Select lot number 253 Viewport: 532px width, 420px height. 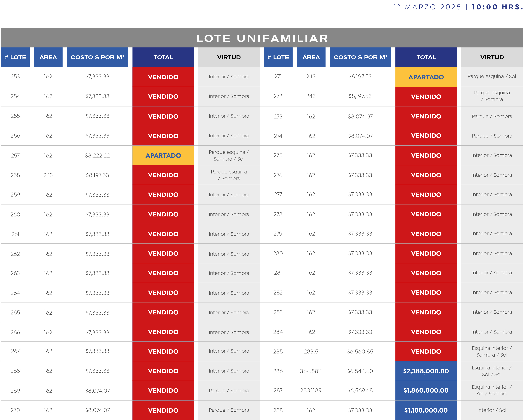[x=15, y=77]
